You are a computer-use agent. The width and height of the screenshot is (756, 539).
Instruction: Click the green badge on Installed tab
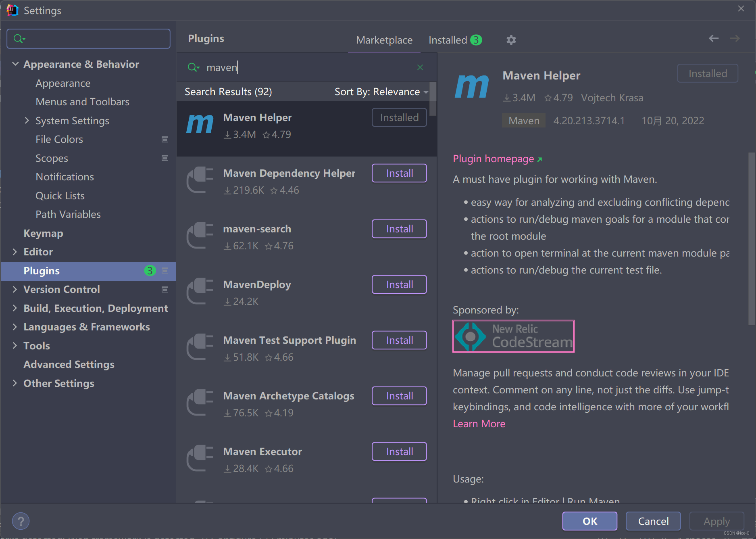[x=476, y=40]
